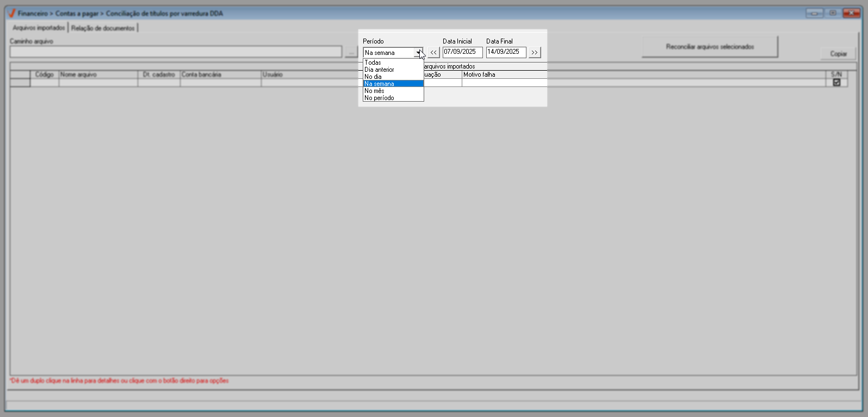Screen dimensions: 868x417
Task: Toggle the S/N checkbox in the grid row
Action: click(836, 83)
